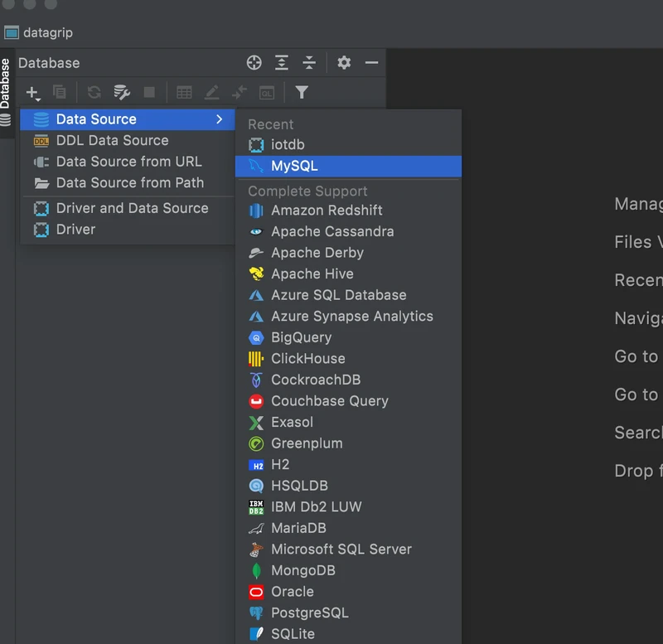Choose BigQuery data source
Screen dimensions: 663x644
click(348, 337)
